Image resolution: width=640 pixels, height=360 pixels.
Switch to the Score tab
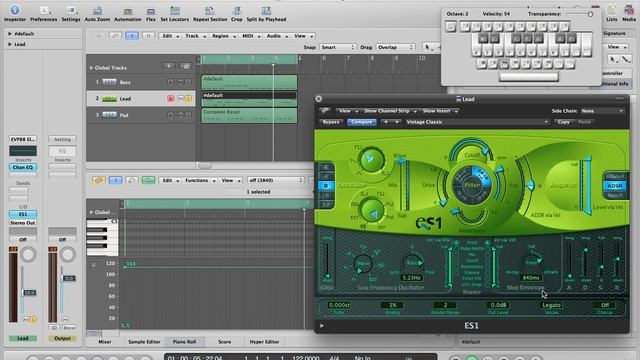pyautogui.click(x=224, y=342)
